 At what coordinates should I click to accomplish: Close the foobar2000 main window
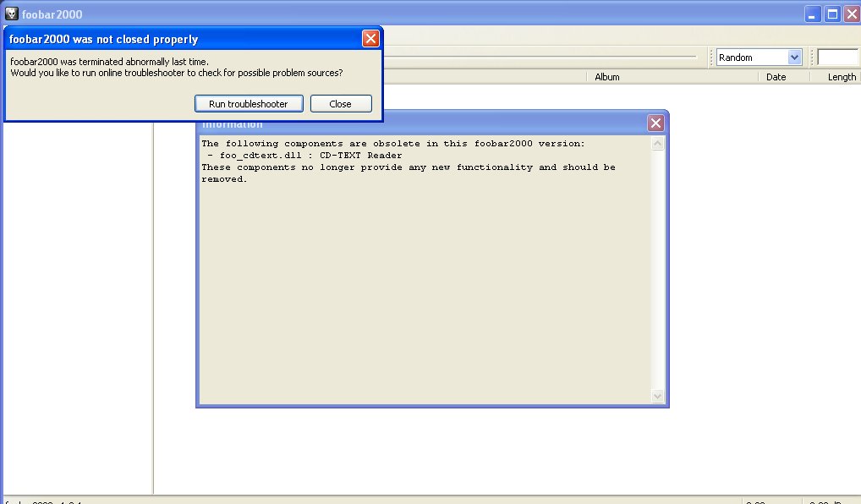(x=852, y=14)
